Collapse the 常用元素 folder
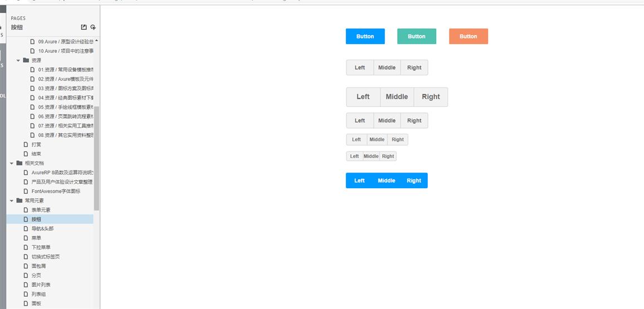Image resolution: width=644 pixels, height=309 pixels. (x=12, y=200)
